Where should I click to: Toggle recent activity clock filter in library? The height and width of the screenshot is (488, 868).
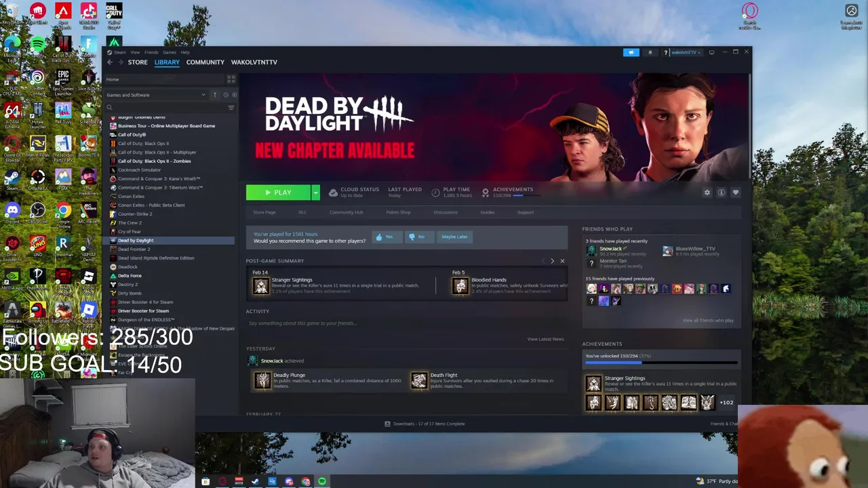click(226, 95)
